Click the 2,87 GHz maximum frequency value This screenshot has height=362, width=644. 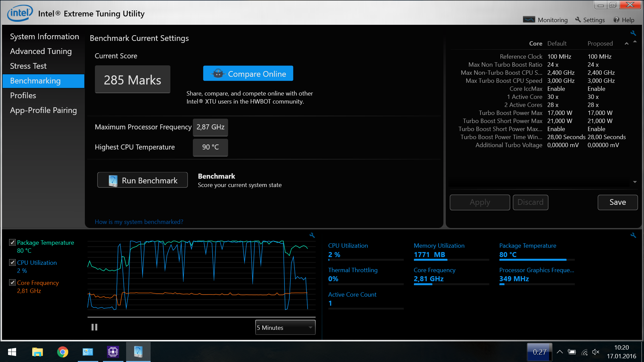tap(210, 127)
